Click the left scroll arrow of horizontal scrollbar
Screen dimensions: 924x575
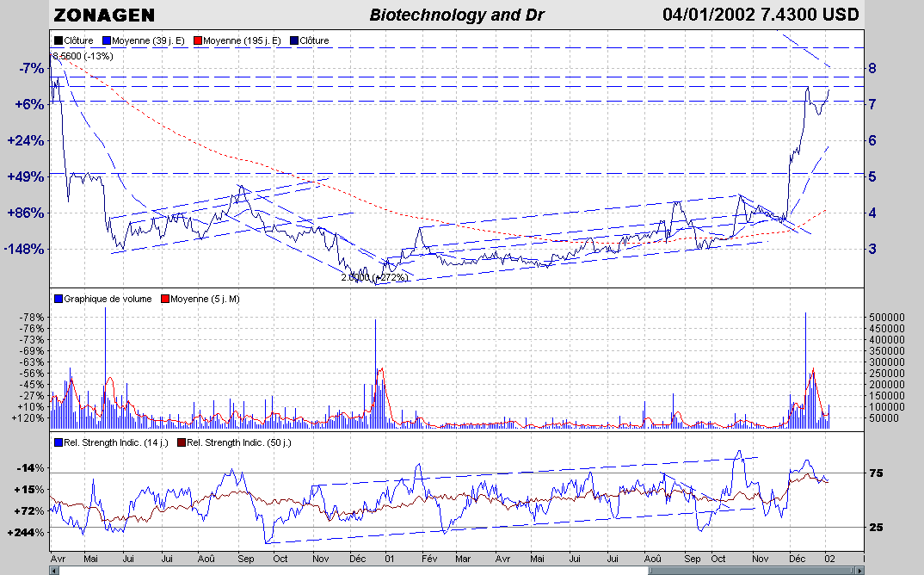click(54, 571)
